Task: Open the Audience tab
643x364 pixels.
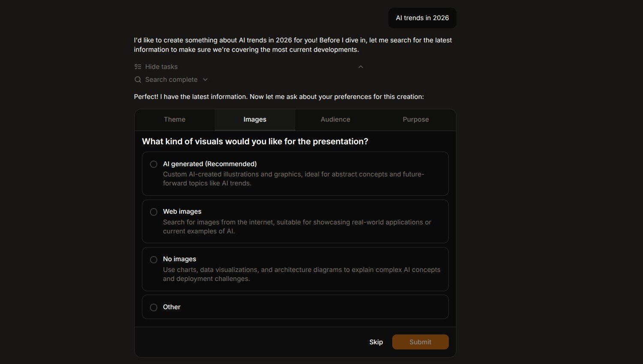Action: point(335,119)
